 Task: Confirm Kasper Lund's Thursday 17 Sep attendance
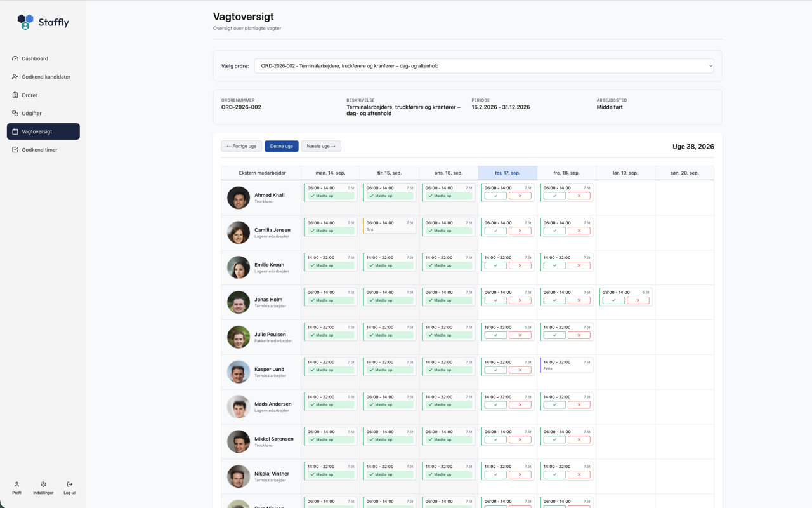[x=495, y=370]
